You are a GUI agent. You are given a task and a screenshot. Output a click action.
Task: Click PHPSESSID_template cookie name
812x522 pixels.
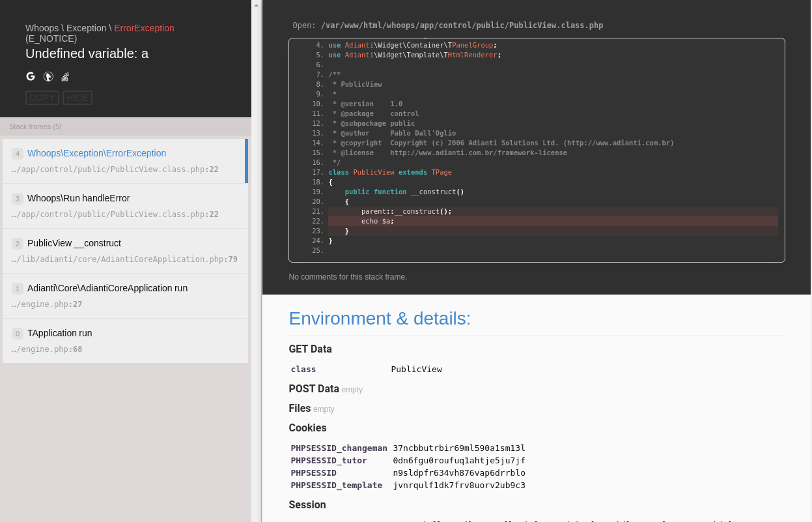click(x=336, y=486)
